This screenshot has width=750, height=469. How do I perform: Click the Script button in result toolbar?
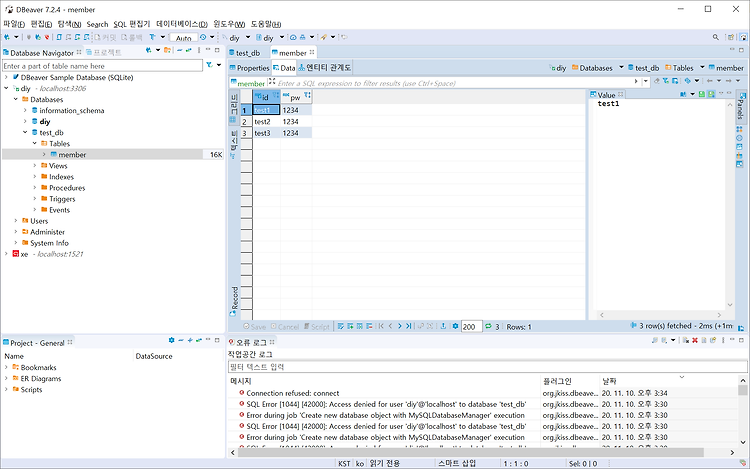(317, 327)
